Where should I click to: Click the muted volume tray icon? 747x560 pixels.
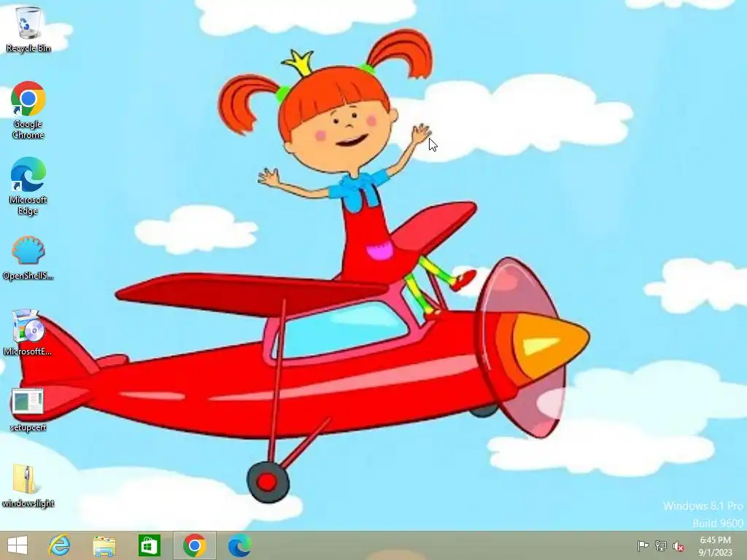point(678,546)
